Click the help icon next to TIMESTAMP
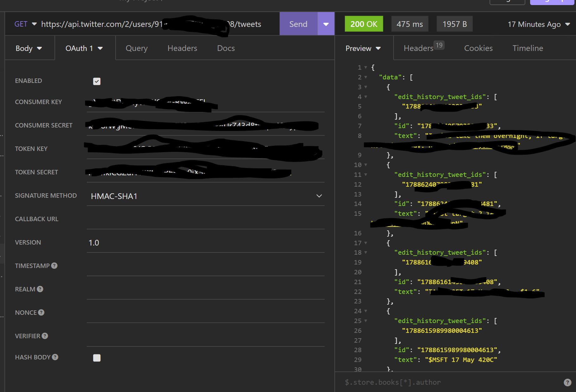 (54, 266)
